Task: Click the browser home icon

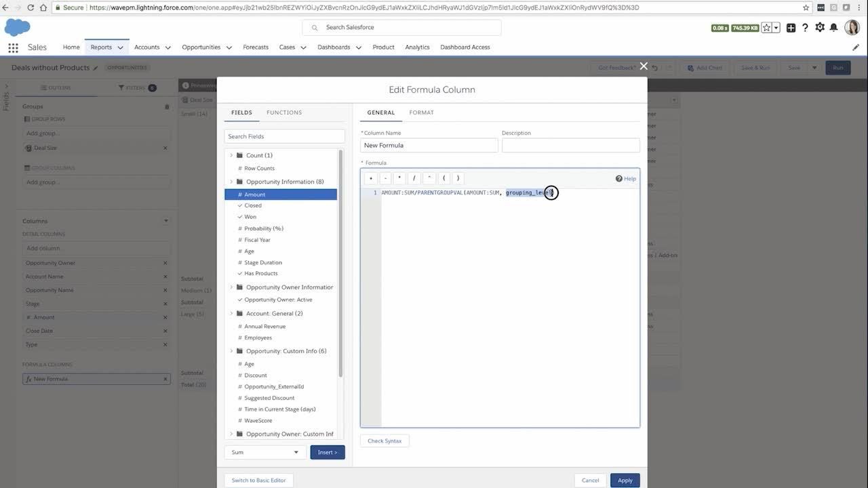Action: point(44,7)
